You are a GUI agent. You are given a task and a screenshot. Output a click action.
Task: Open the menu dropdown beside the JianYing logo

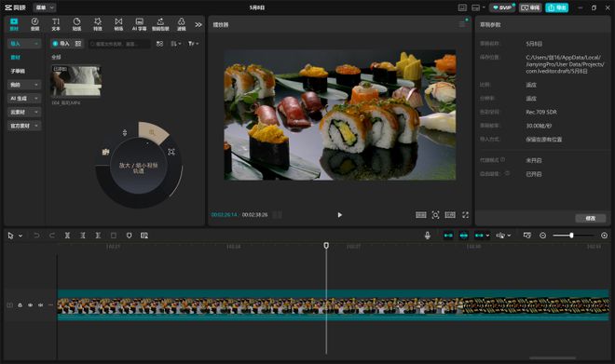tap(45, 7)
